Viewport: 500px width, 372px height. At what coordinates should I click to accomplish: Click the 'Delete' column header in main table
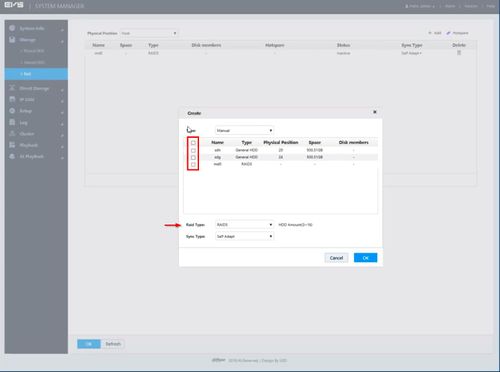(x=459, y=45)
